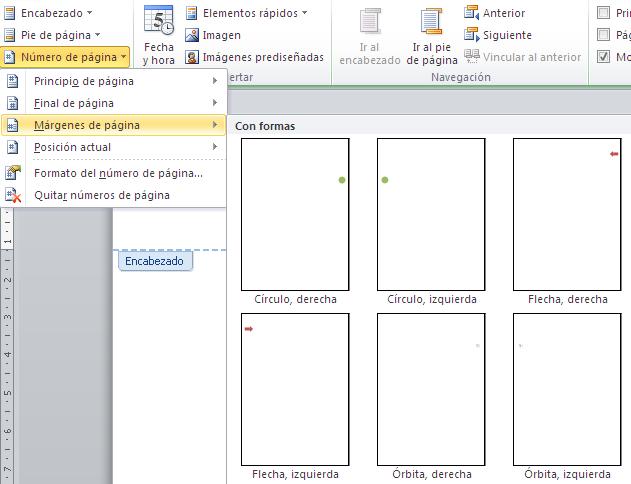Click the Siguiente button label
The image size is (631, 484).
point(507,35)
